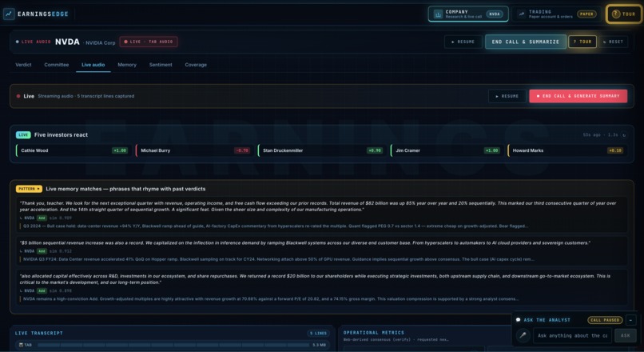Click the '$5 billion sequential revenue' quote
The image size is (644, 352).
coord(304,242)
